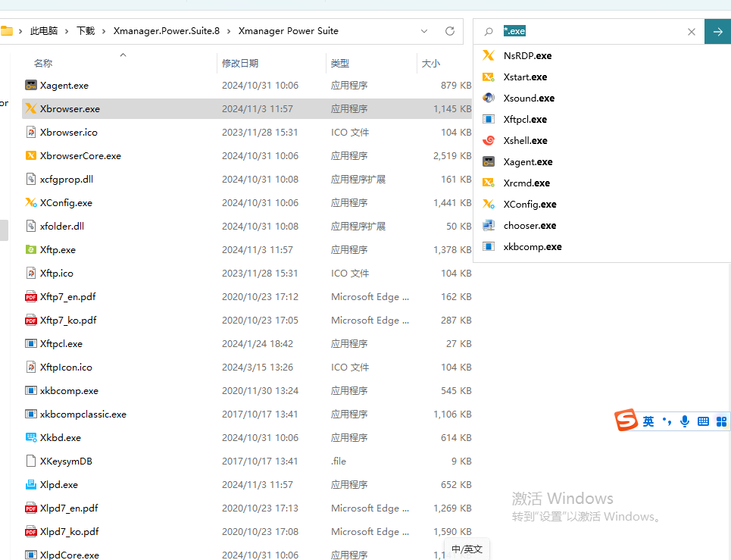Click NsRDP.exe icon in search suggestions
The width and height of the screenshot is (731, 560).
[x=488, y=55]
